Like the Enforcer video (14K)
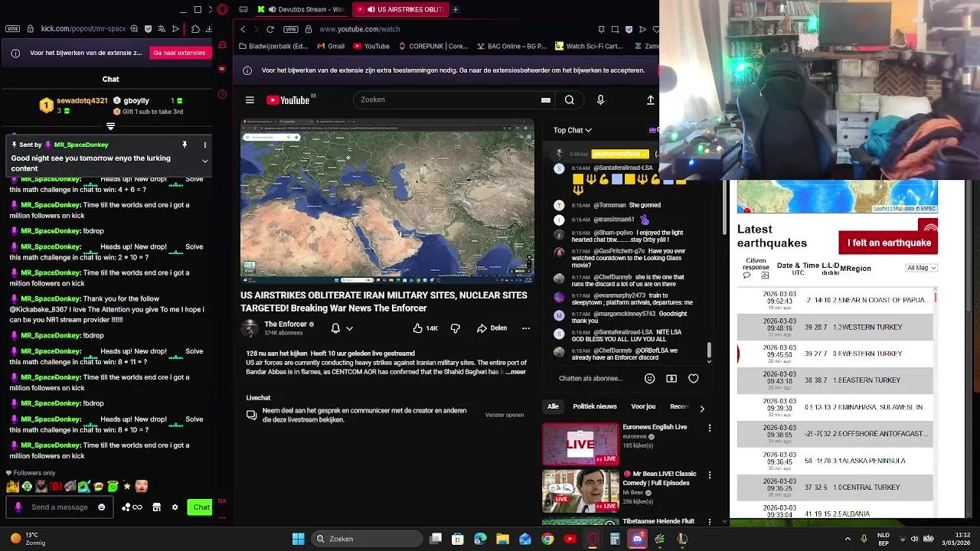The image size is (980, 551). pyautogui.click(x=425, y=328)
